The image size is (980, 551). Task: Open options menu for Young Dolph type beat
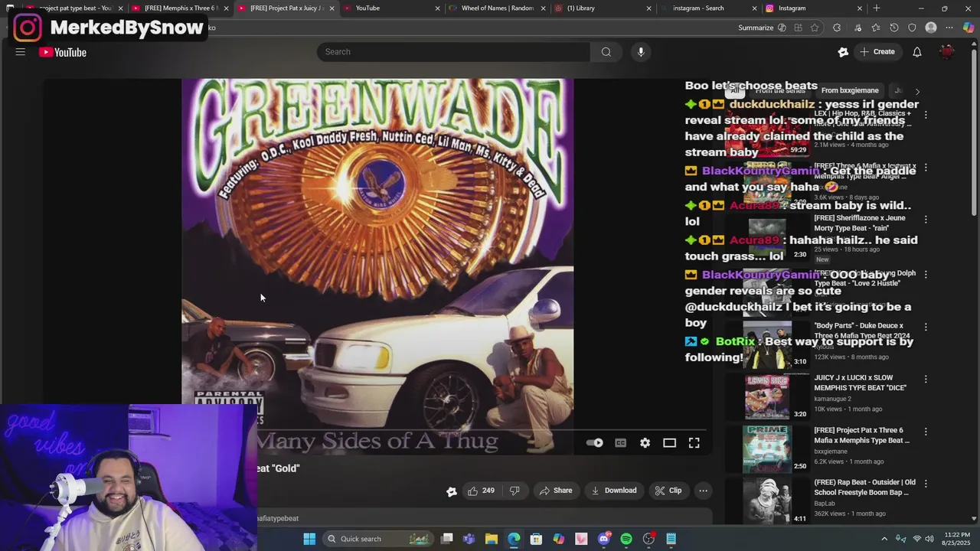click(926, 274)
